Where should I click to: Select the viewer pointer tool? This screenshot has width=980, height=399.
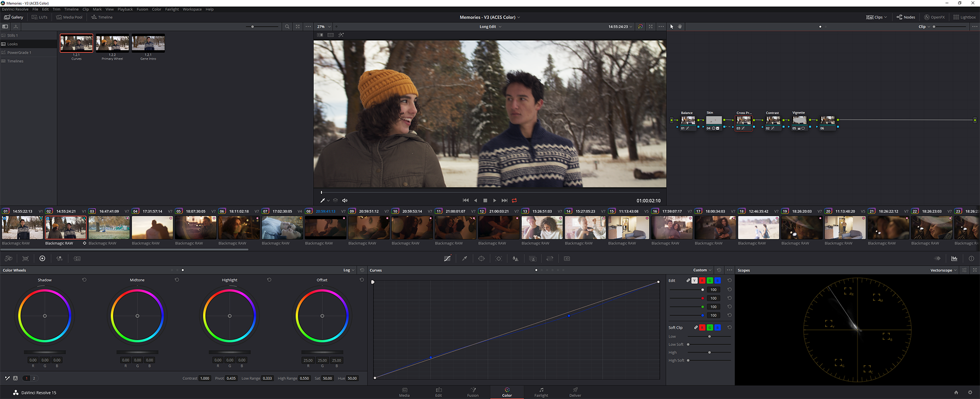click(x=672, y=26)
